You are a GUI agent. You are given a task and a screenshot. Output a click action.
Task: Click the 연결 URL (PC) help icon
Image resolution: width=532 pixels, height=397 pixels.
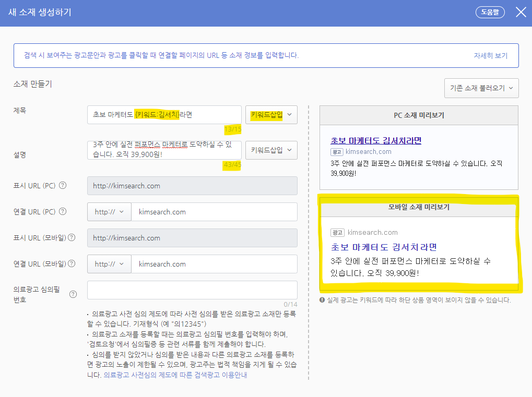click(63, 212)
